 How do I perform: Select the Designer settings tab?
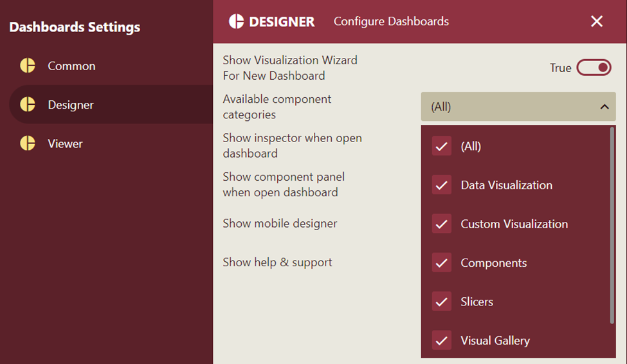[x=71, y=105]
